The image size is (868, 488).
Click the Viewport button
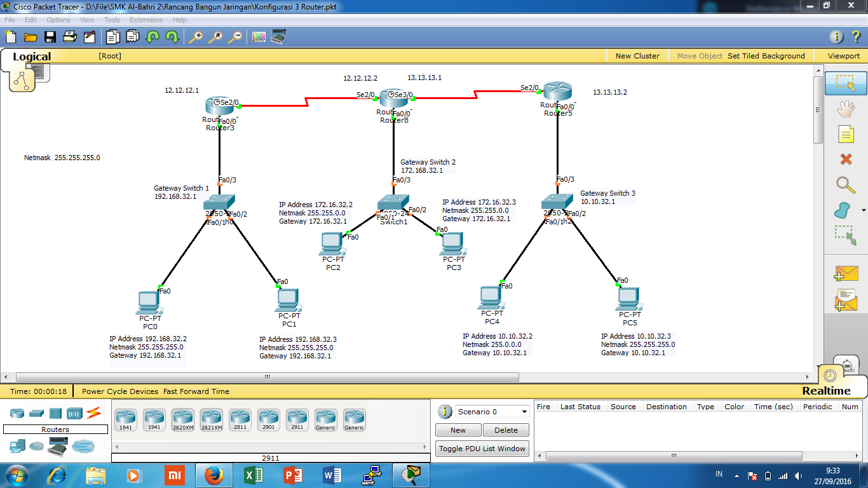(x=844, y=56)
